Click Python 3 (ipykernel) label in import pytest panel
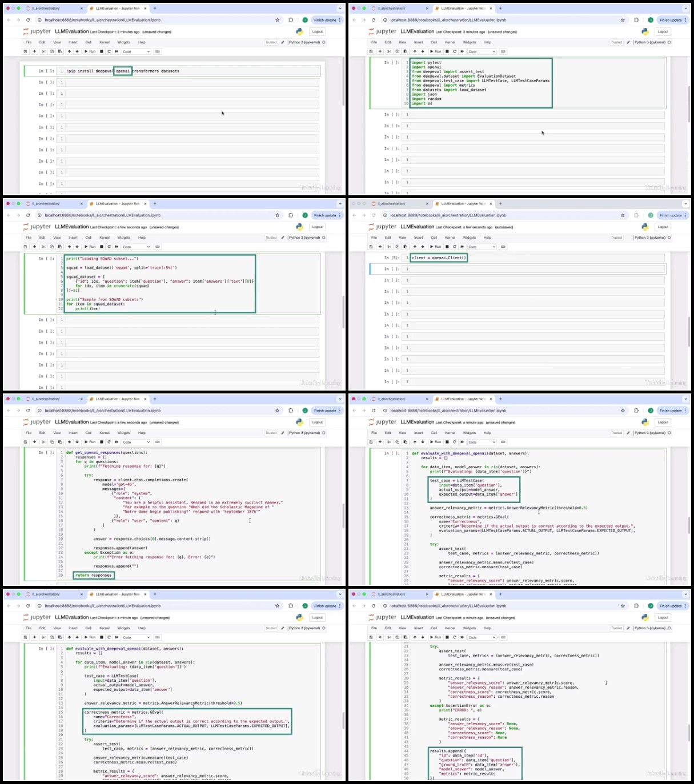Viewport: 694px width, 784px height. click(x=650, y=42)
